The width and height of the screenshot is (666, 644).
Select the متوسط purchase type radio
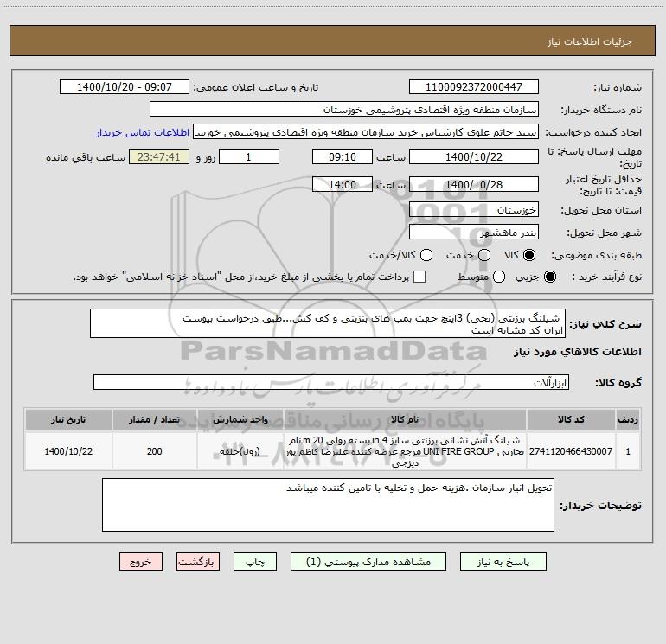pos(499,277)
